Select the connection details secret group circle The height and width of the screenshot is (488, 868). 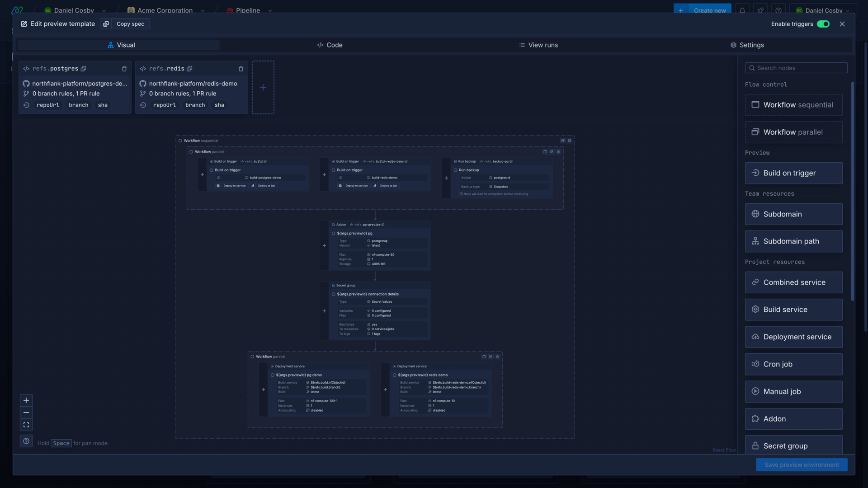click(x=334, y=294)
